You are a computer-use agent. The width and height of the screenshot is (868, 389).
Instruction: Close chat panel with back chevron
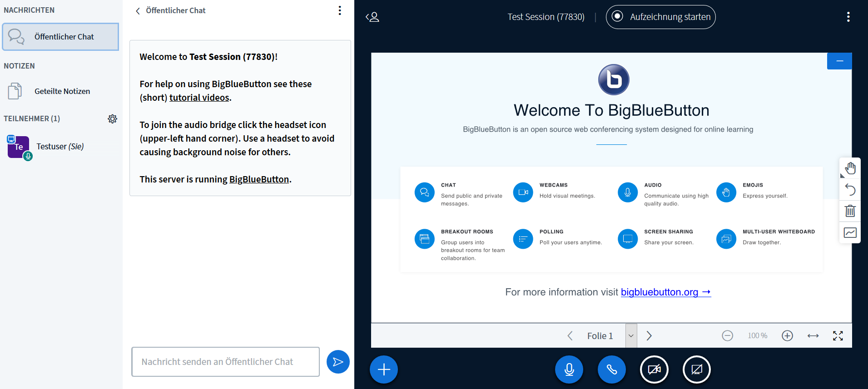coord(138,11)
